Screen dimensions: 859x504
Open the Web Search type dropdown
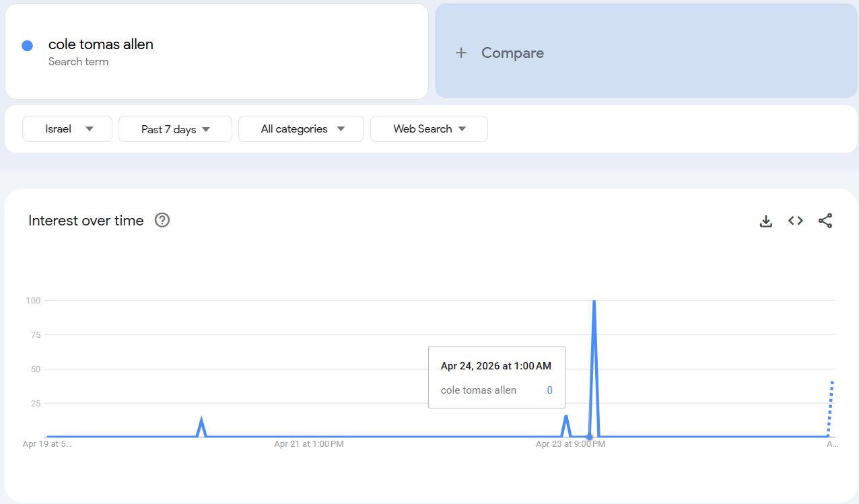[x=429, y=129]
